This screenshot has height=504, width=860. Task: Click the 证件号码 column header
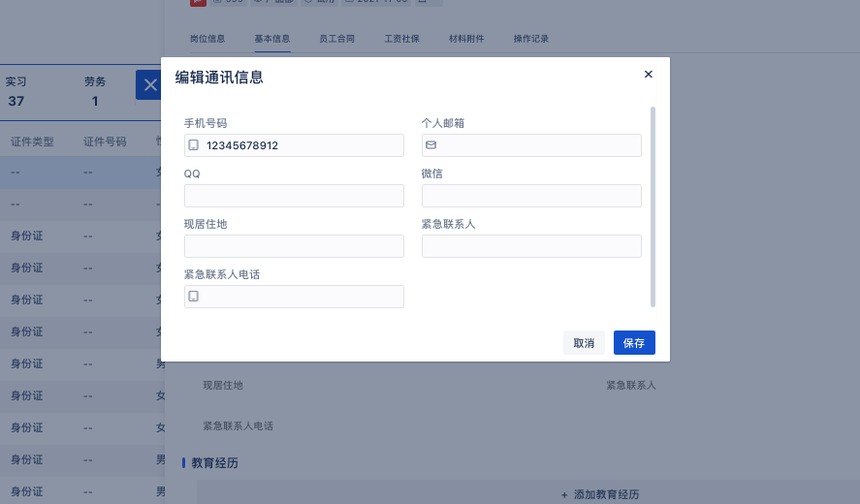(105, 142)
